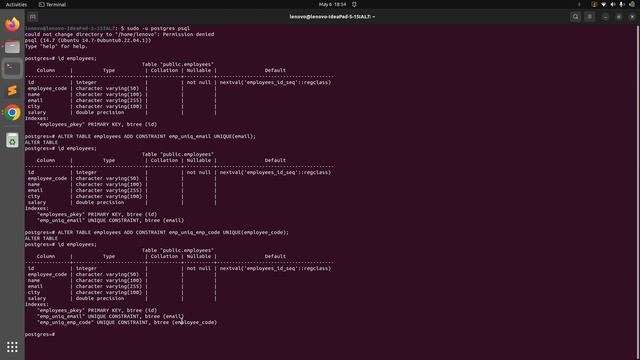This screenshot has width=640, height=360.
Task: Click the volume indicator in top bar
Action: click(613, 4)
